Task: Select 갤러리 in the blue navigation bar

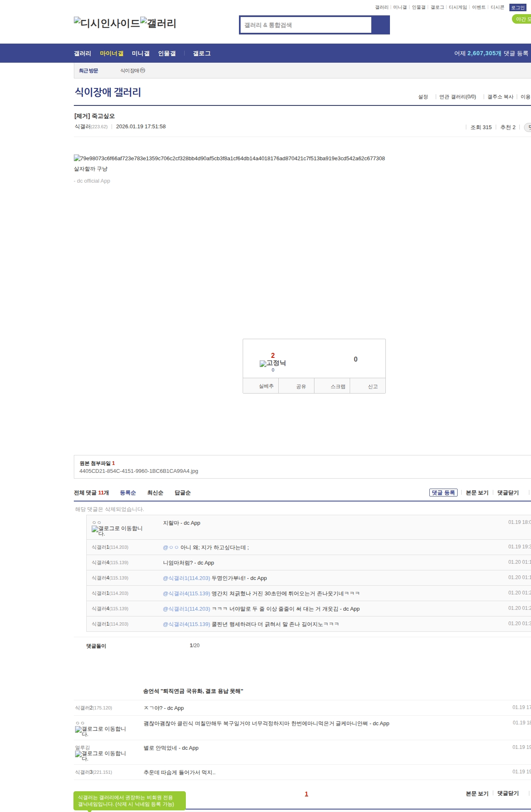Action: pyautogui.click(x=83, y=53)
